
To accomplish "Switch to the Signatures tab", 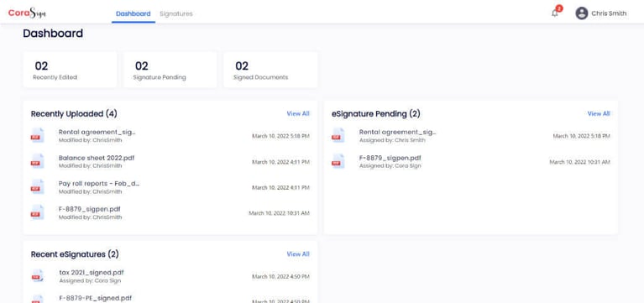I will pyautogui.click(x=175, y=13).
